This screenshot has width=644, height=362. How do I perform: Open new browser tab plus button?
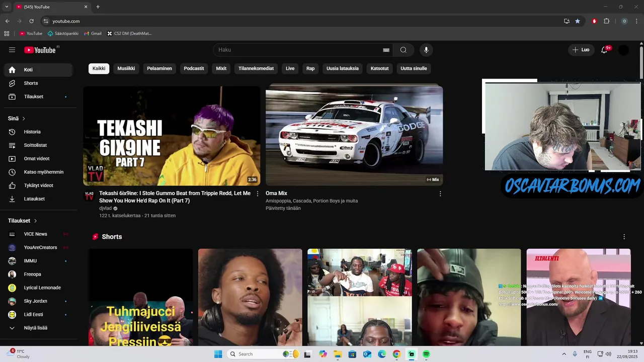[x=98, y=7]
